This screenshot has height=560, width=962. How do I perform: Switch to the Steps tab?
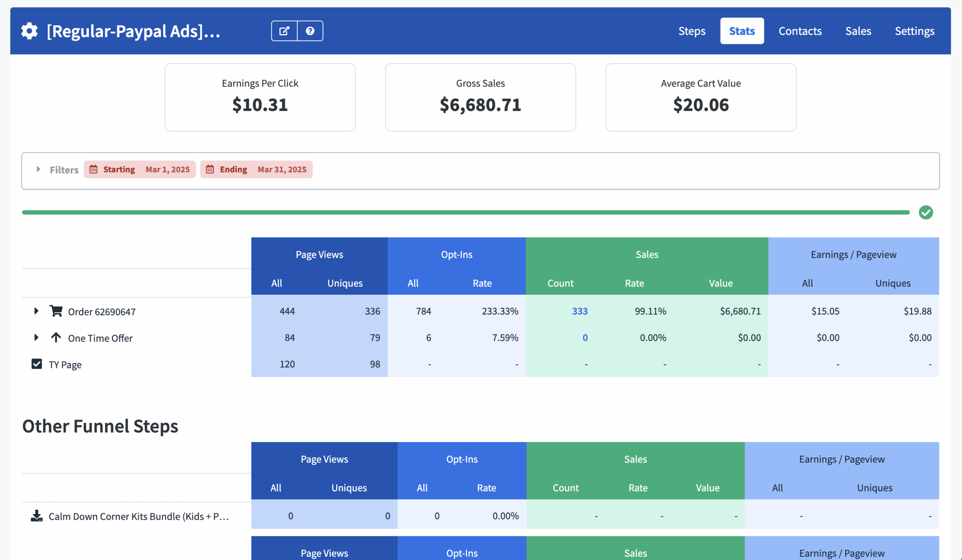(692, 31)
